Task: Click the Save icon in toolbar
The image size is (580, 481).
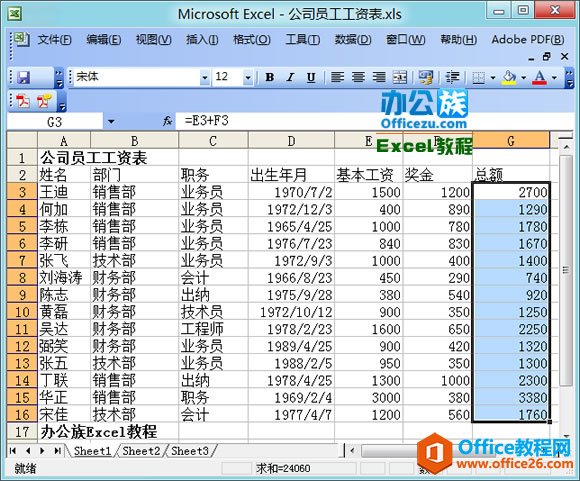Action: (x=24, y=77)
